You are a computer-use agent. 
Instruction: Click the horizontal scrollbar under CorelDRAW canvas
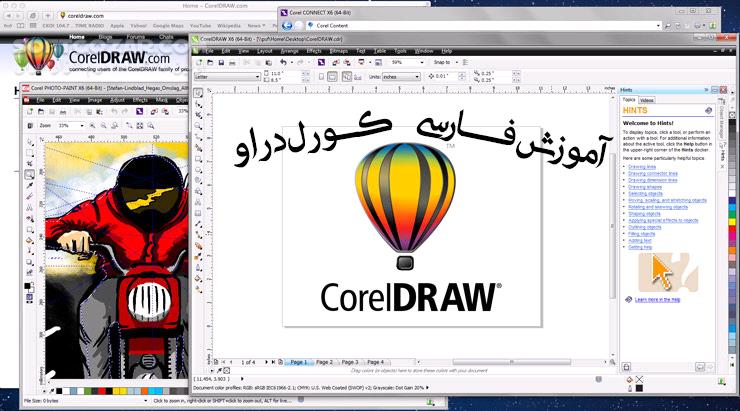(x=512, y=362)
